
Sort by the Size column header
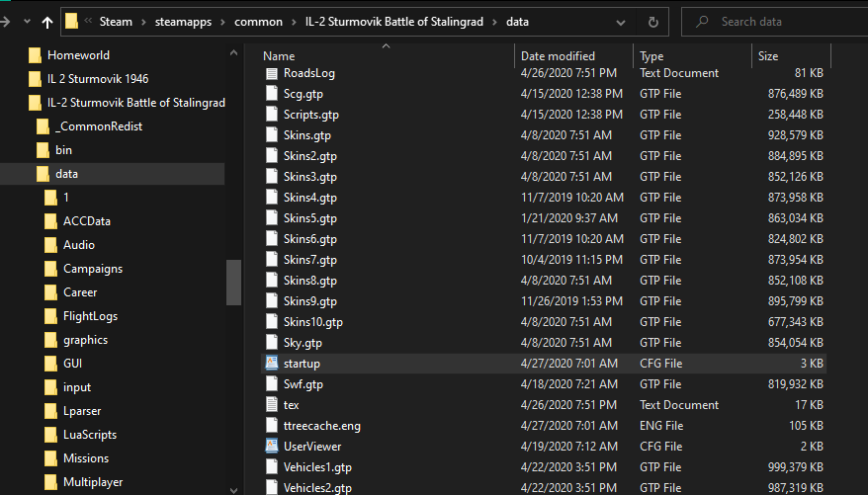[x=768, y=56]
